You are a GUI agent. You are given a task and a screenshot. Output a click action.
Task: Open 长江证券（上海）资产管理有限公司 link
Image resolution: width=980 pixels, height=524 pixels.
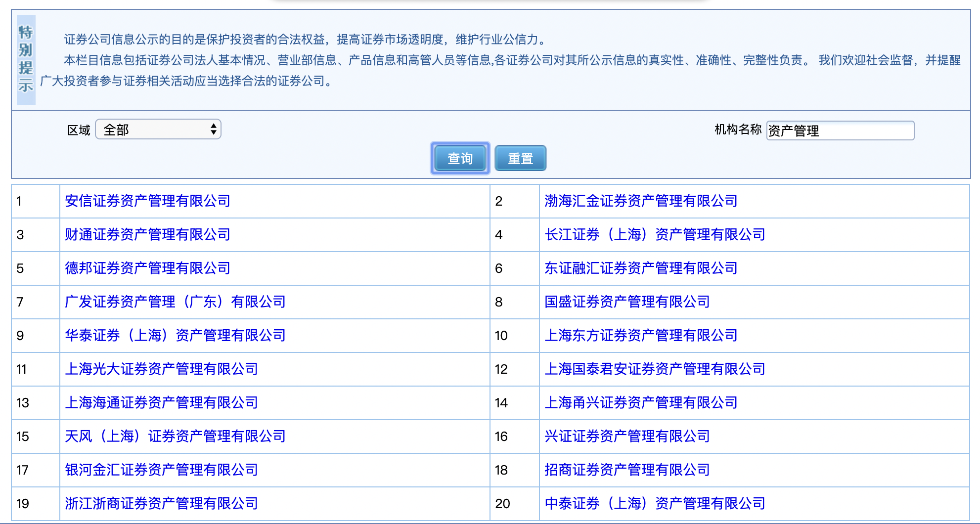pos(655,234)
